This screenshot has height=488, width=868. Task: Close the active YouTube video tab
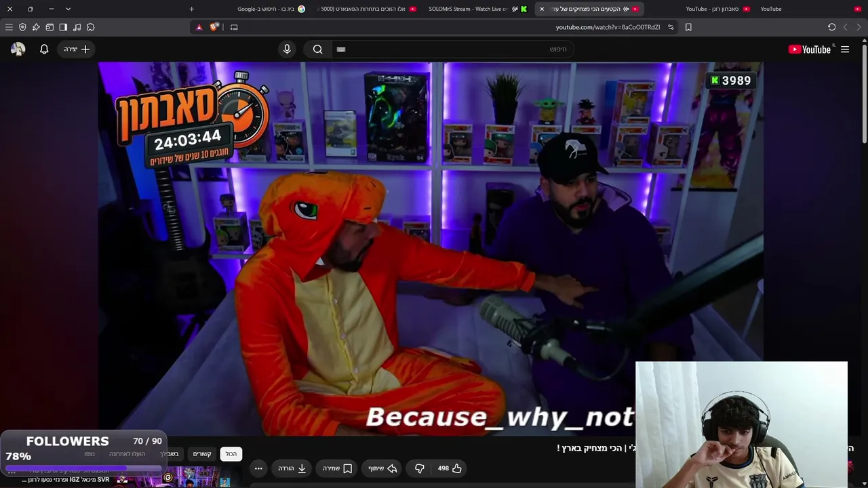542,9
